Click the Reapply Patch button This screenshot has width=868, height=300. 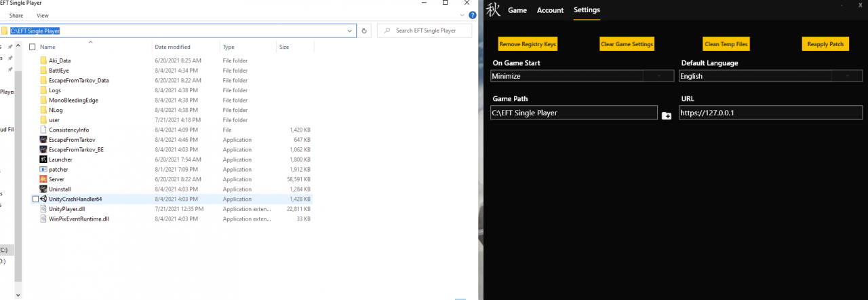point(825,44)
